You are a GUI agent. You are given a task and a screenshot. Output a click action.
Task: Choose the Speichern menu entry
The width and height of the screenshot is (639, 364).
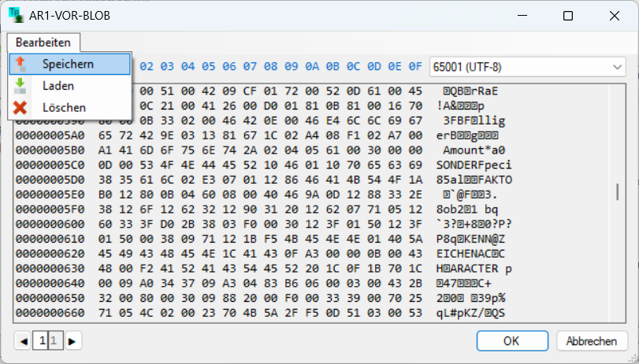click(x=69, y=64)
